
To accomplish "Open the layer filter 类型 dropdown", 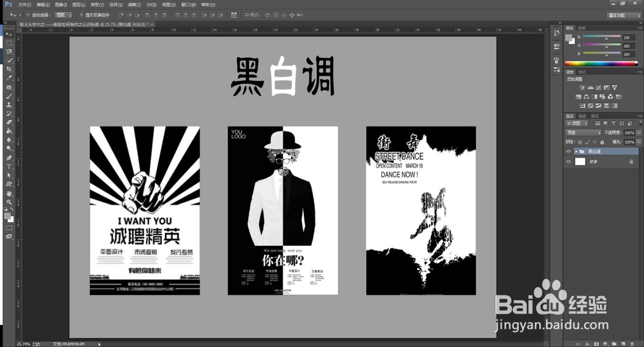I will pos(576,123).
